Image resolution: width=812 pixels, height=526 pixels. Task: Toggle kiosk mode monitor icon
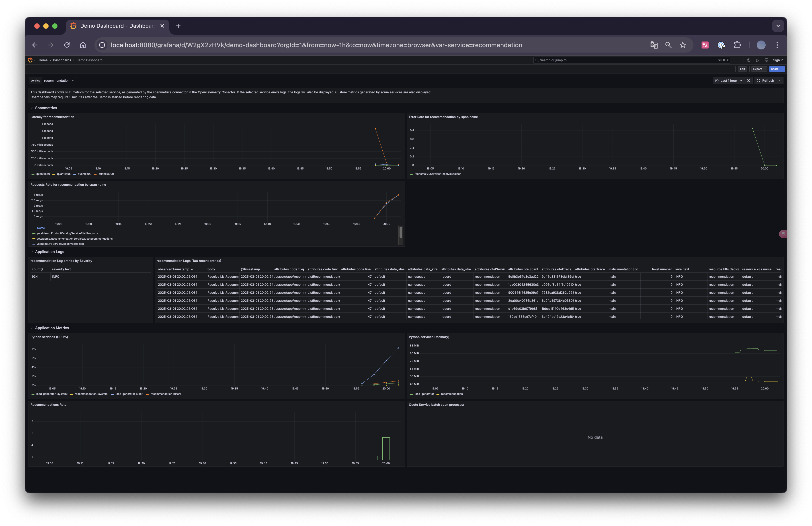tap(766, 60)
